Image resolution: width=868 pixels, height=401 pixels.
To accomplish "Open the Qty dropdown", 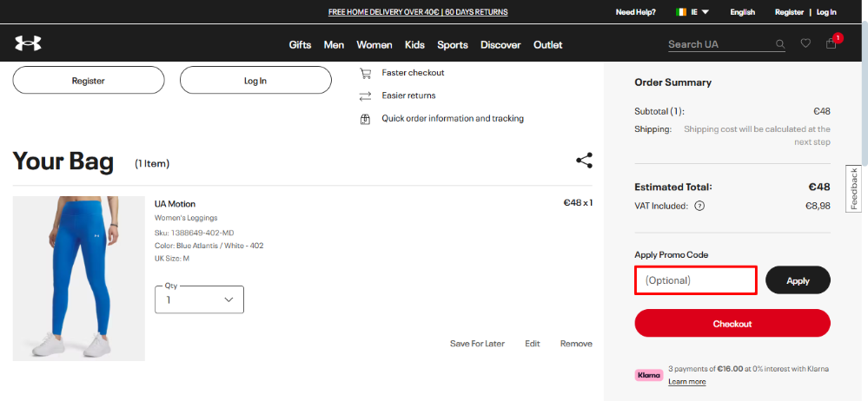I will point(199,299).
